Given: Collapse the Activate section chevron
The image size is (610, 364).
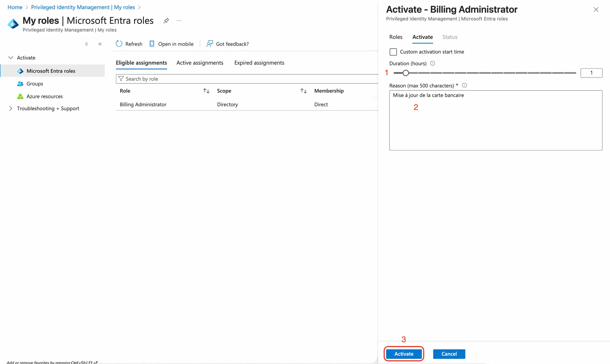Looking at the screenshot, I should [x=11, y=58].
